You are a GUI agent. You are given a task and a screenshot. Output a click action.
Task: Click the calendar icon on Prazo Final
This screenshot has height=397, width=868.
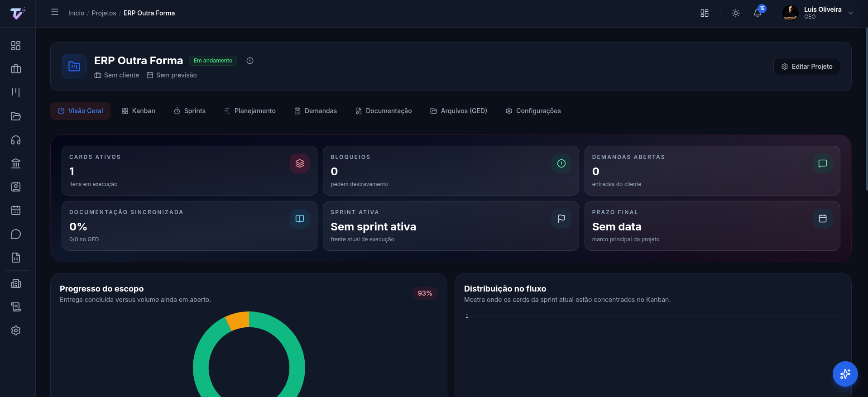point(823,219)
